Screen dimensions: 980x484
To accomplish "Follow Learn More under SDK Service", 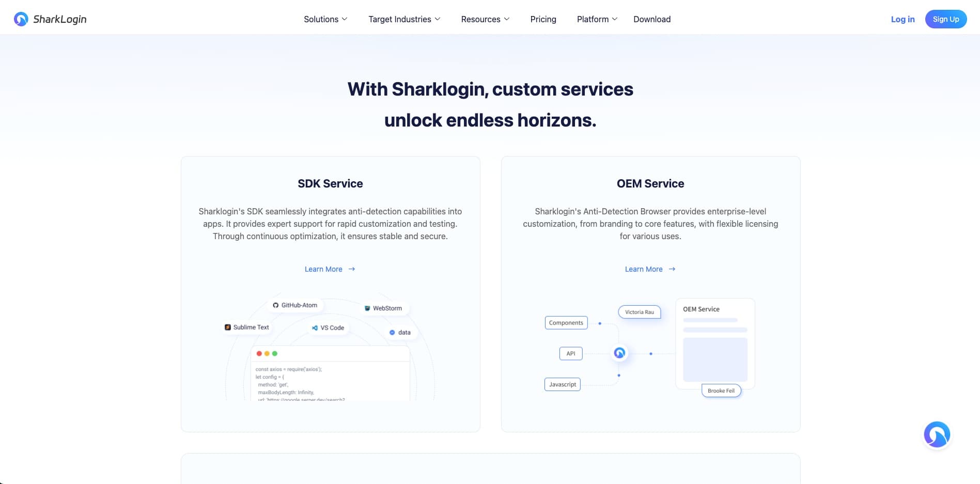I will point(330,269).
